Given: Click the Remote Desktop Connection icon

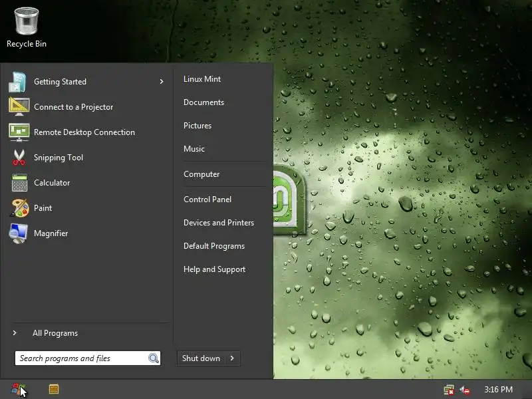Looking at the screenshot, I should 19,132.
